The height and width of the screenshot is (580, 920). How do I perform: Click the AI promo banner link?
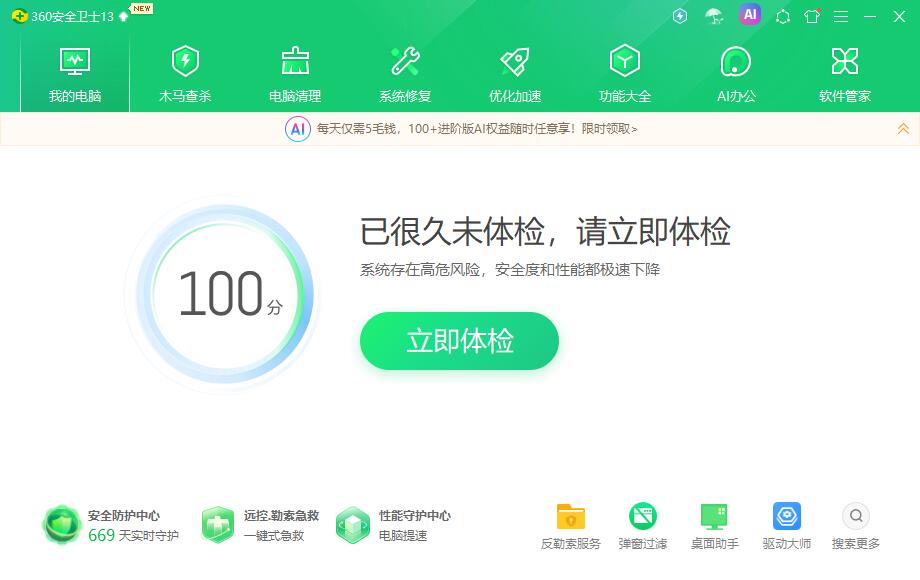tap(476, 128)
